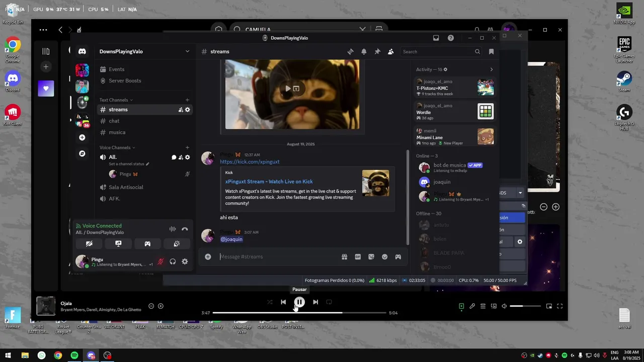Open text chat for All. voice channel
Screen dimensions: 644x362
174,157
